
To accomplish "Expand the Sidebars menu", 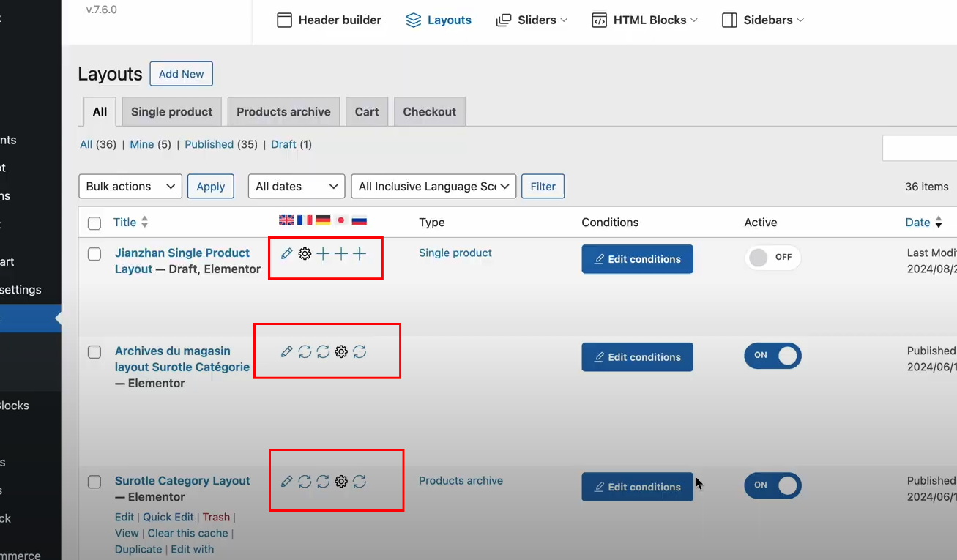I will point(763,20).
